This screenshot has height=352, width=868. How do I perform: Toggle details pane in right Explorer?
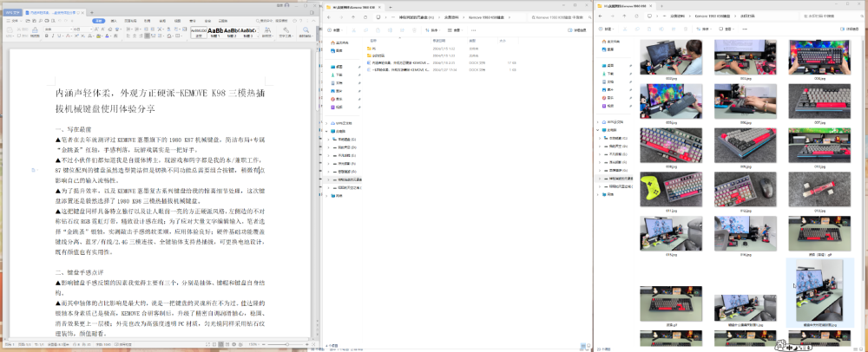848,29
